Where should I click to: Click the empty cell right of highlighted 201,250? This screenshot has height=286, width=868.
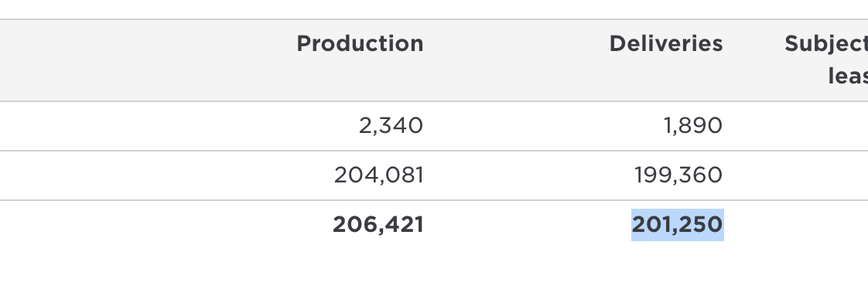801,225
